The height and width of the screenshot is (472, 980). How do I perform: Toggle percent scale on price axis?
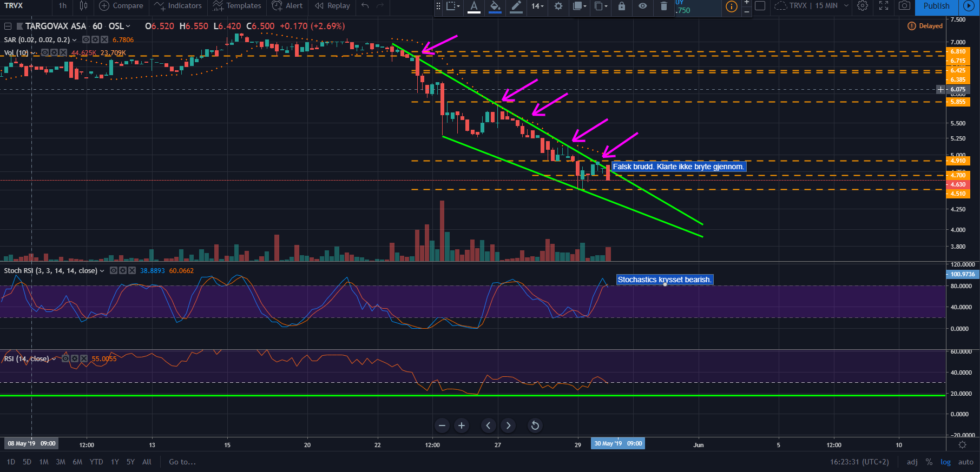pyautogui.click(x=929, y=462)
